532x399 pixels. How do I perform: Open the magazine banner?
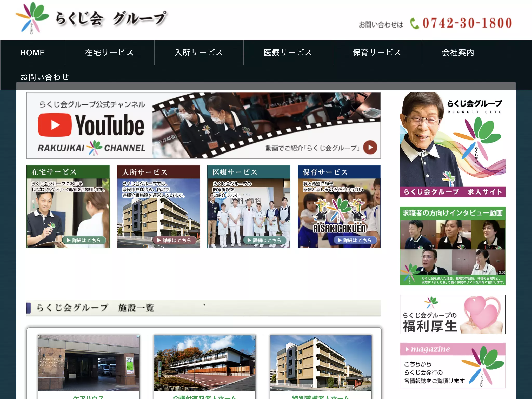[x=453, y=365]
